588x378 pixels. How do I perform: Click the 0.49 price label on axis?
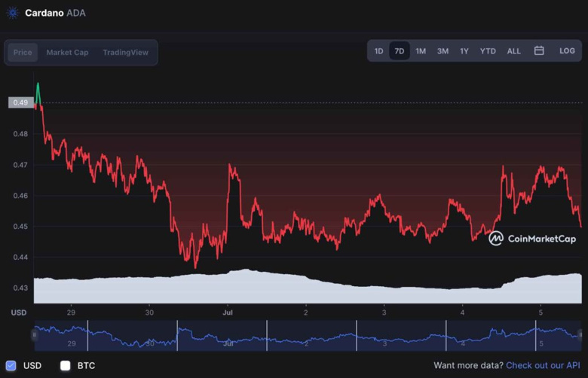point(20,102)
